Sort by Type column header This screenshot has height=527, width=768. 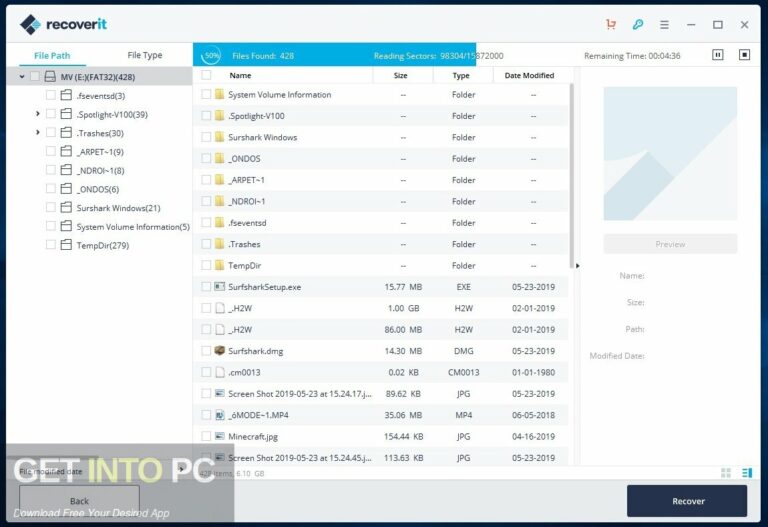point(461,75)
